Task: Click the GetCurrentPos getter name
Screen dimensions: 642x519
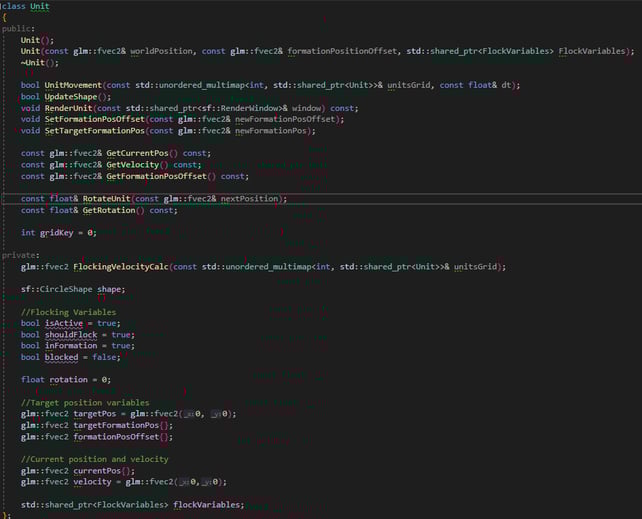Action: coord(137,153)
